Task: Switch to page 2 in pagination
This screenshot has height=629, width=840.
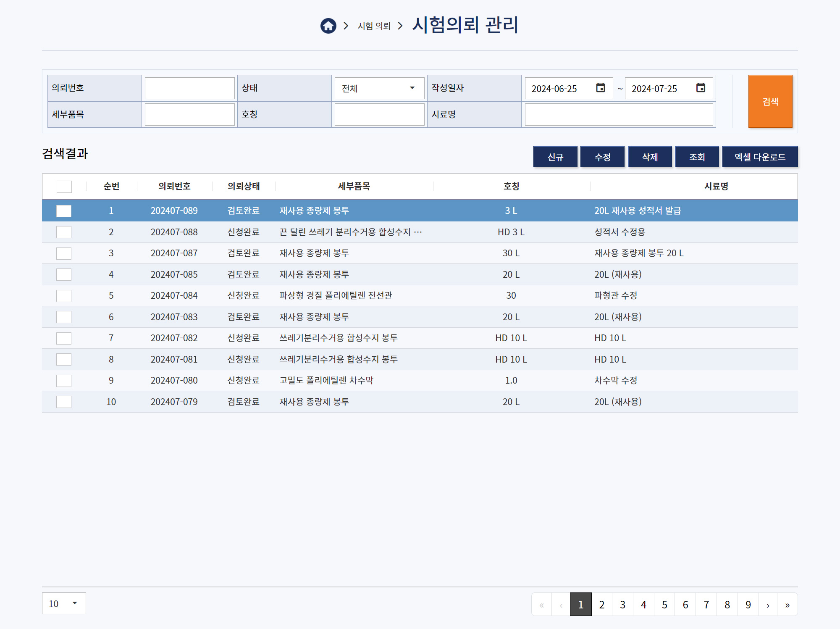Action: [x=601, y=605]
